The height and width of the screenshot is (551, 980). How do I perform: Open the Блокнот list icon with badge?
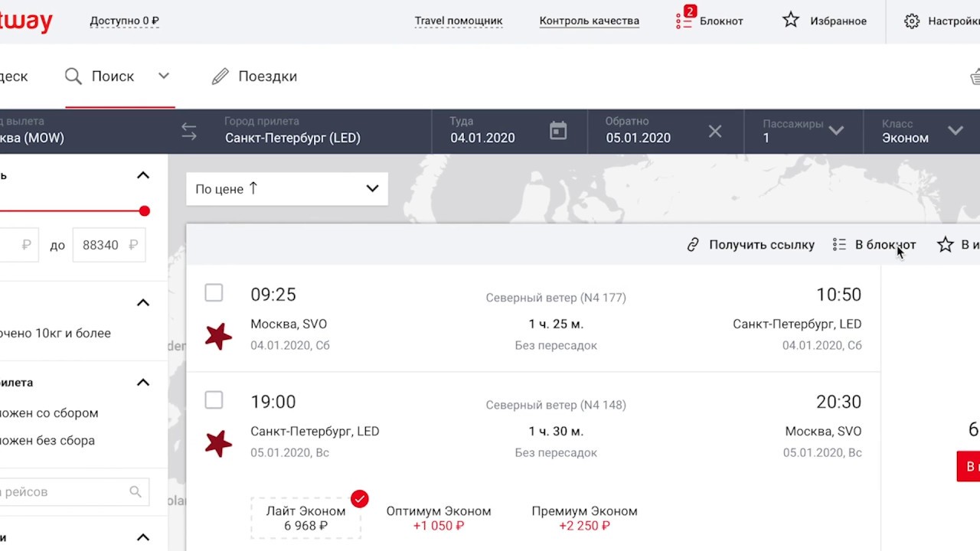click(x=684, y=18)
